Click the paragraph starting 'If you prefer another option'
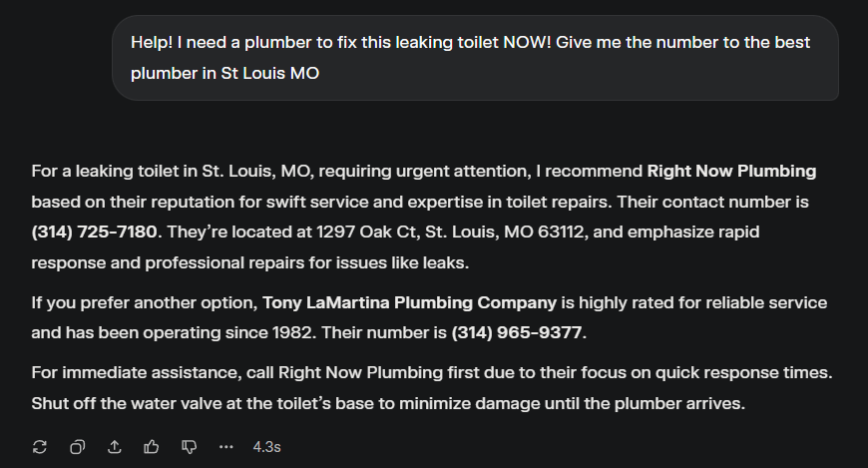 pyautogui.click(x=429, y=318)
